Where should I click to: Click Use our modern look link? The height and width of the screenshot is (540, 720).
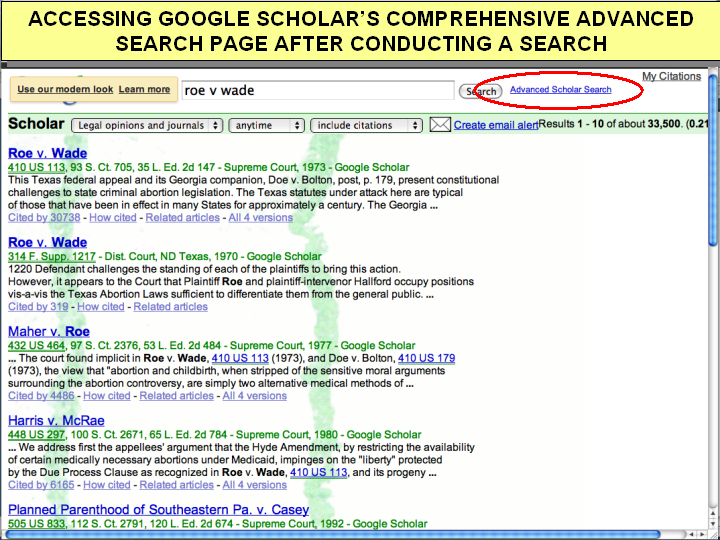[x=65, y=89]
